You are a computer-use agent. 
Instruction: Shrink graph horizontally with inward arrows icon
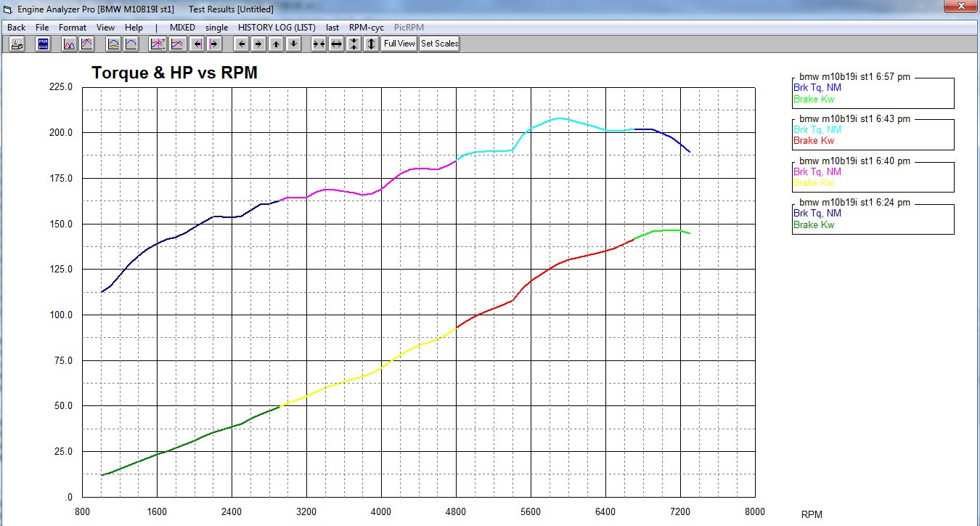319,44
